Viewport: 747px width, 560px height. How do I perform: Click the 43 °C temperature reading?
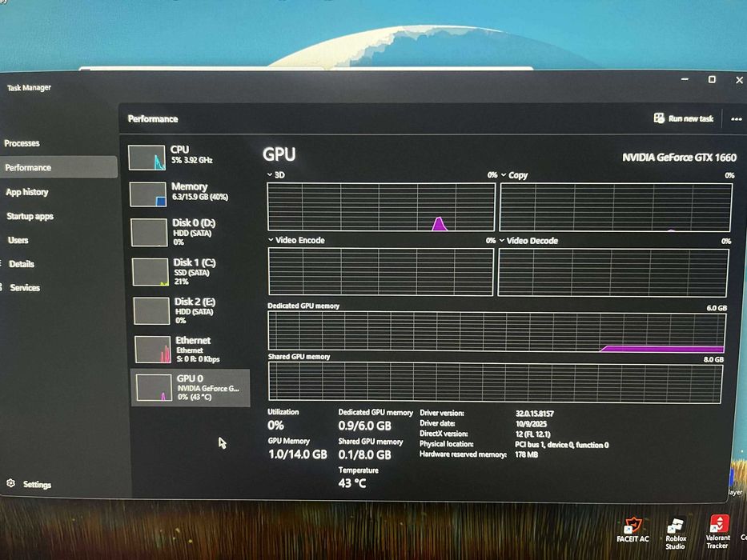pyautogui.click(x=352, y=483)
